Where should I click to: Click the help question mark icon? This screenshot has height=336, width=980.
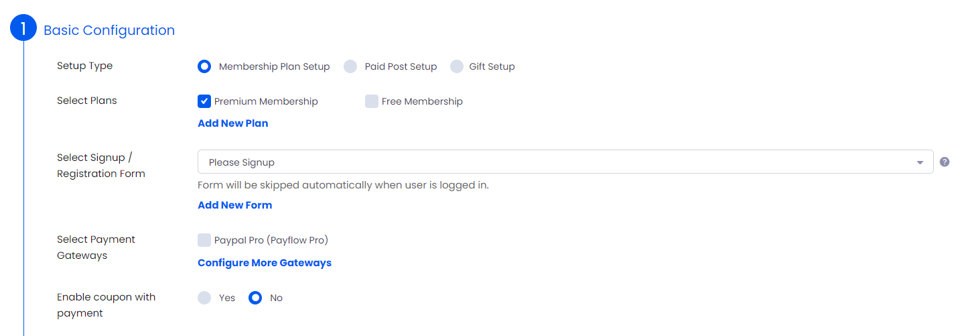(x=944, y=162)
